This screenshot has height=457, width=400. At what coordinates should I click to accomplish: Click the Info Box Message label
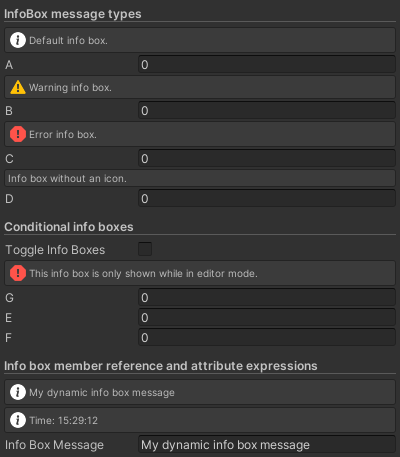54,445
